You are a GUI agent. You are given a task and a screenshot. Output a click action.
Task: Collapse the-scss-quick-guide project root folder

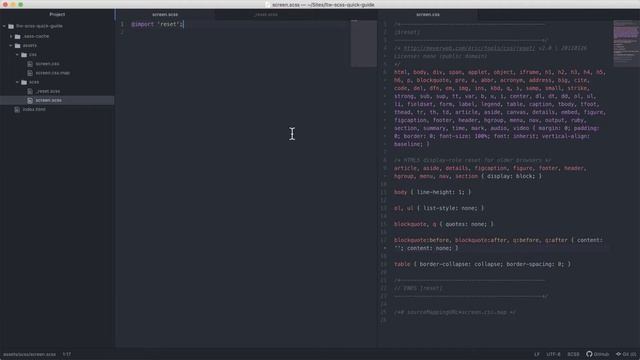(4, 26)
